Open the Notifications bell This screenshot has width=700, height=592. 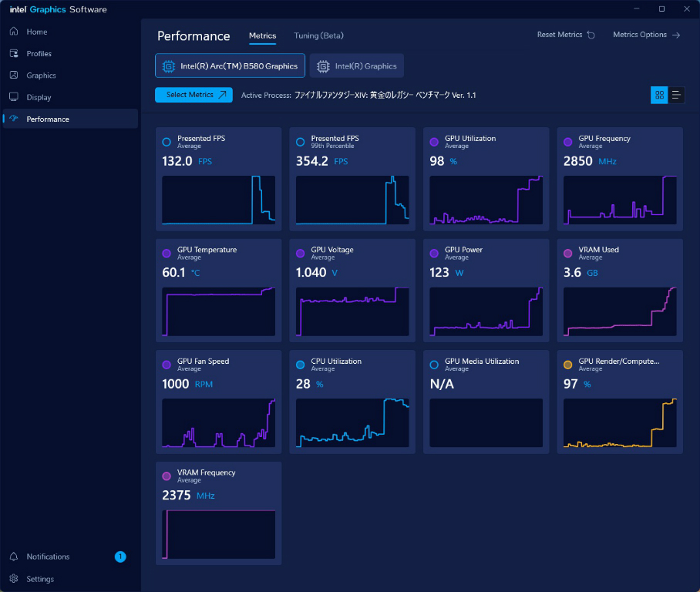coord(14,557)
